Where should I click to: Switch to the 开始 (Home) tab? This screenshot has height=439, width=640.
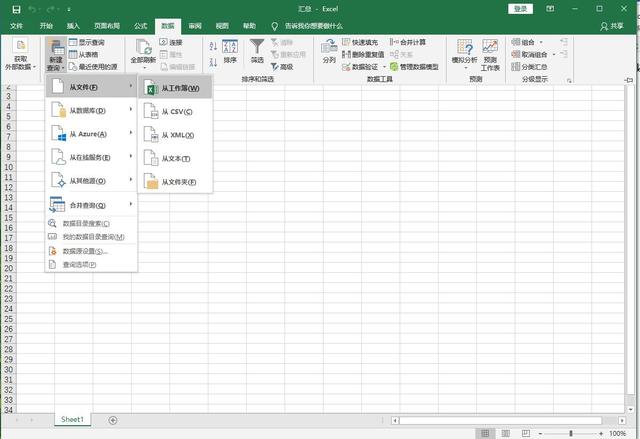tap(46, 26)
